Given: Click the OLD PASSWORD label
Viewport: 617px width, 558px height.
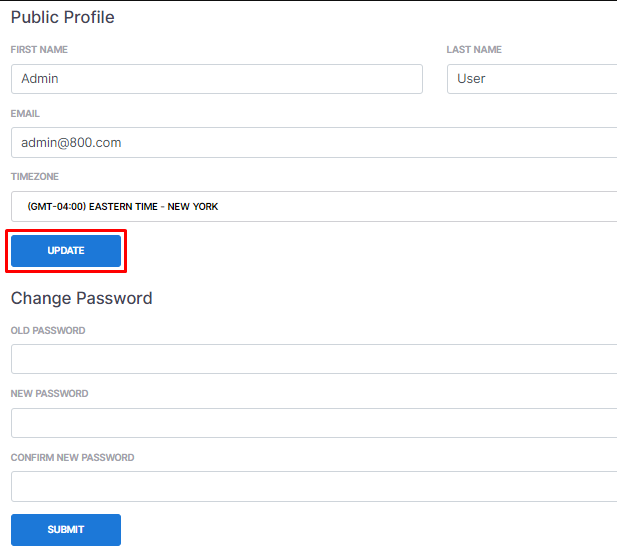Looking at the screenshot, I should pyautogui.click(x=48, y=331).
